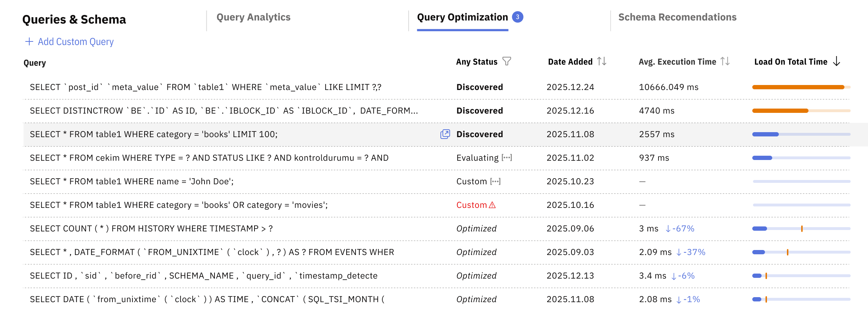The height and width of the screenshot is (315, 868).
Task: Open the Any Status filter dropdown
Action: 476,62
